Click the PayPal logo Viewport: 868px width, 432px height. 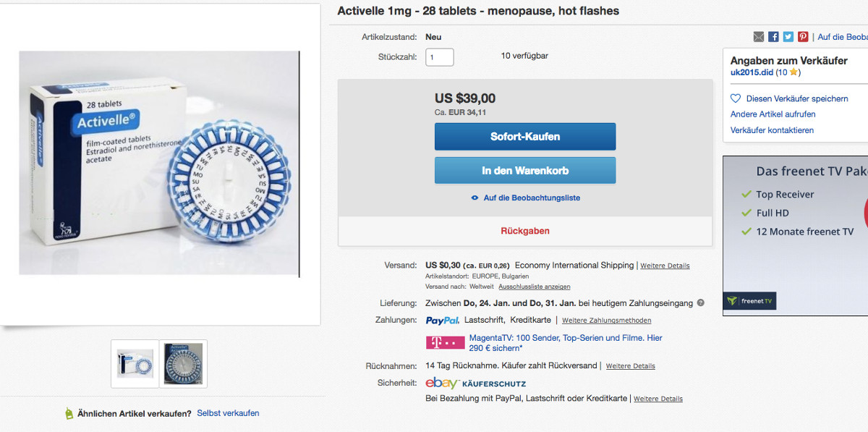click(443, 321)
